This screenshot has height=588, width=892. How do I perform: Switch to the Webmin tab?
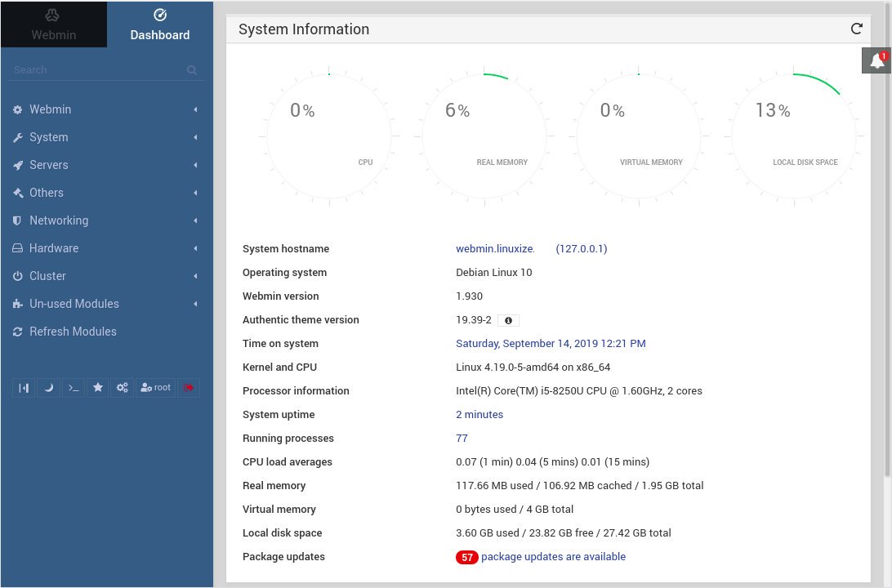[53, 24]
